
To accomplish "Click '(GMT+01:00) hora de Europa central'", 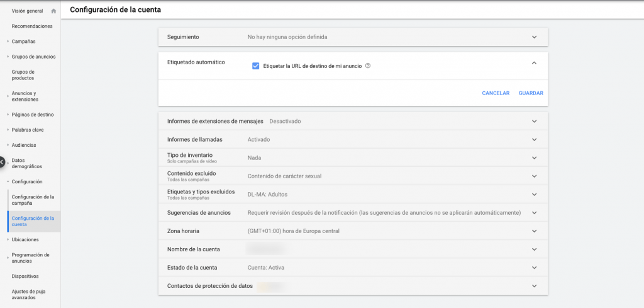I will pyautogui.click(x=293, y=231).
